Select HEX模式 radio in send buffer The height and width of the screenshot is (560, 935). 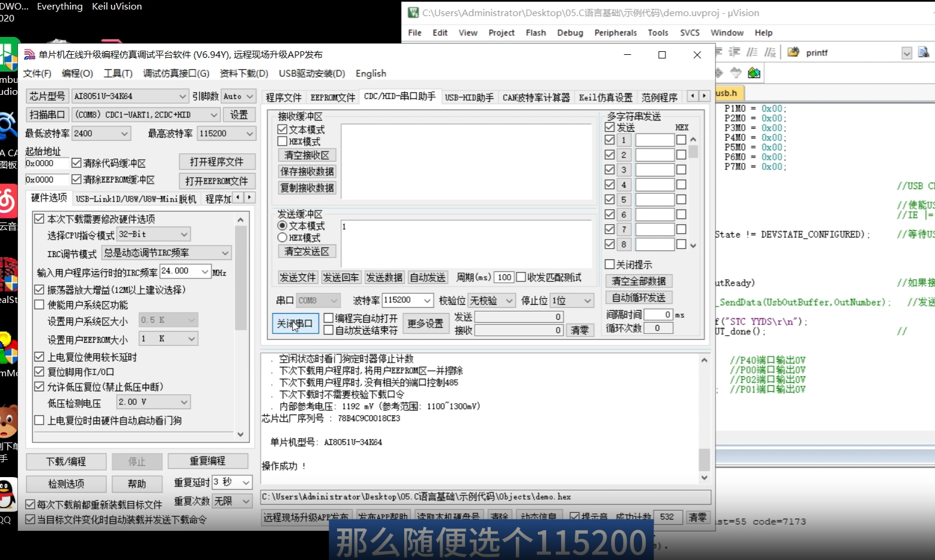pos(283,237)
